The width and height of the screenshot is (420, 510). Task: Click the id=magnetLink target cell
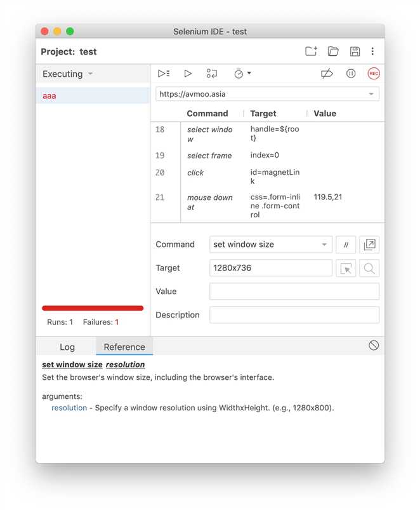click(x=275, y=177)
